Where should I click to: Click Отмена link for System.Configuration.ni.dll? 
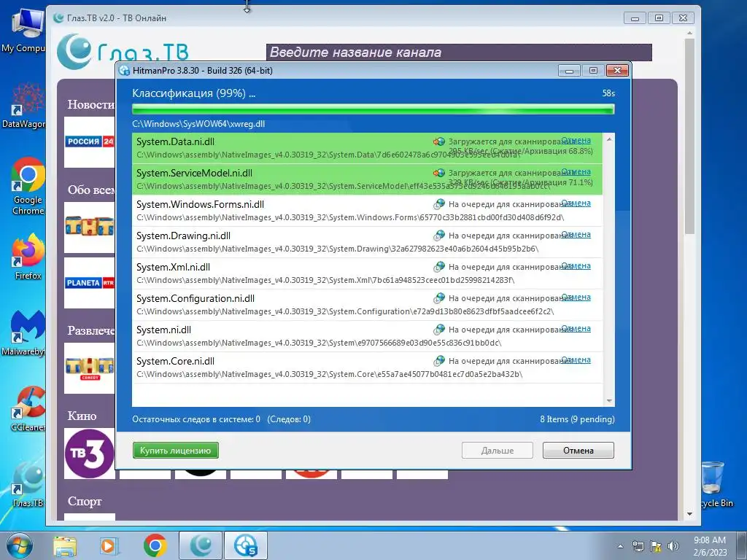point(576,297)
